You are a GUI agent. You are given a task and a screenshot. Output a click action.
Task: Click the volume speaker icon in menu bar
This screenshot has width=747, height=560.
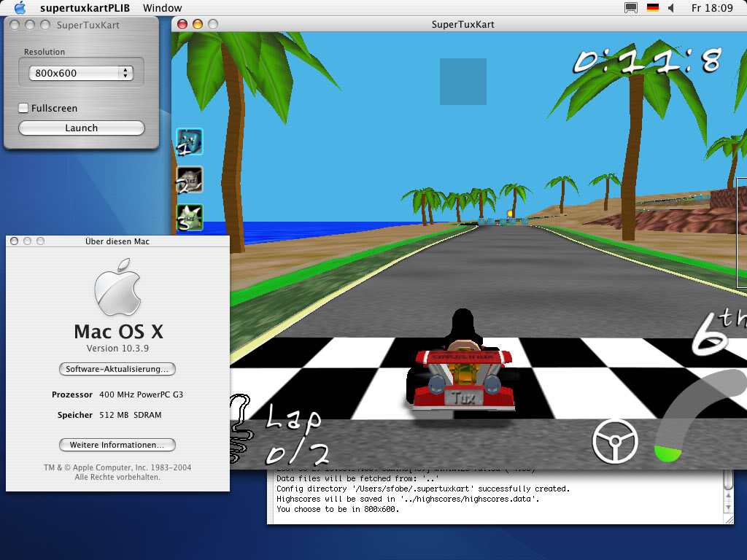point(671,7)
